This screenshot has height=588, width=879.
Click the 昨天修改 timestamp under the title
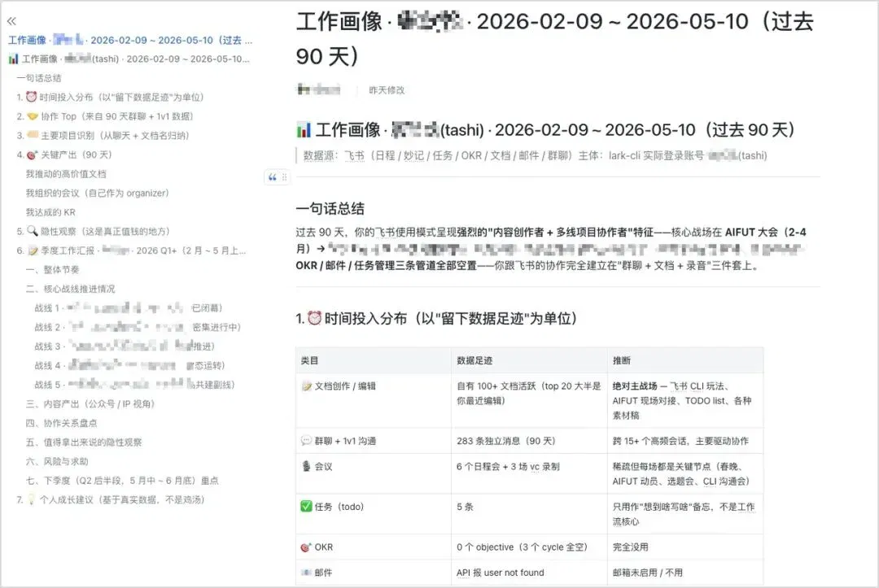pyautogui.click(x=387, y=90)
